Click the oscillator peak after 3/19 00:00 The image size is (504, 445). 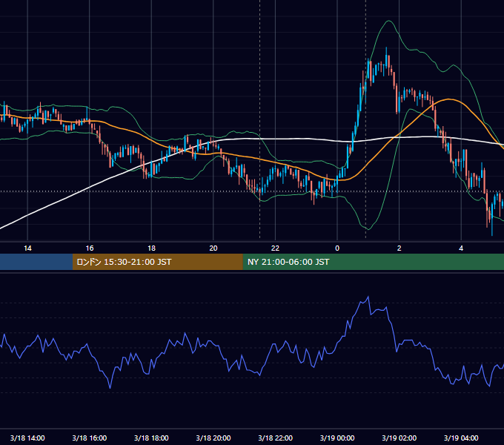pos(368,297)
